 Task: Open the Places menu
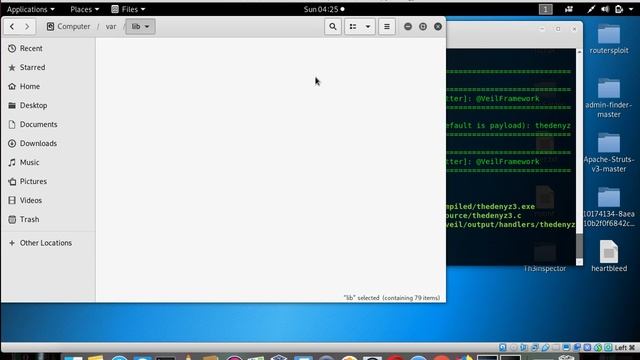click(84, 9)
